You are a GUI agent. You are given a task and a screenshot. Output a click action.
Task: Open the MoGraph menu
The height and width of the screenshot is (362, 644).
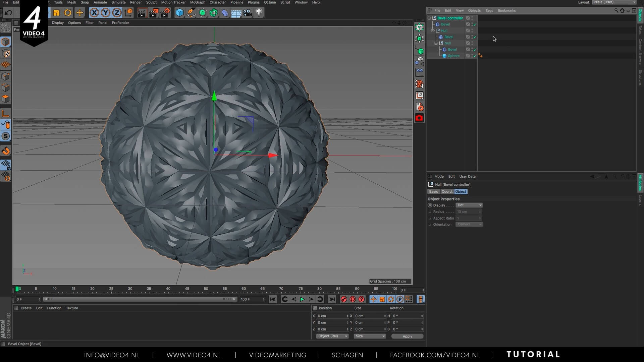197,2
